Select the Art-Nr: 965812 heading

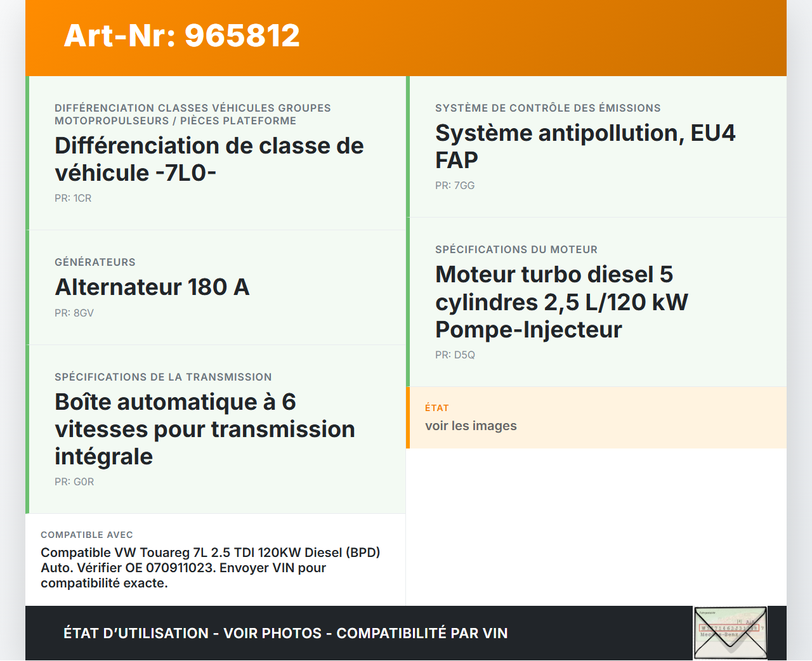point(181,36)
